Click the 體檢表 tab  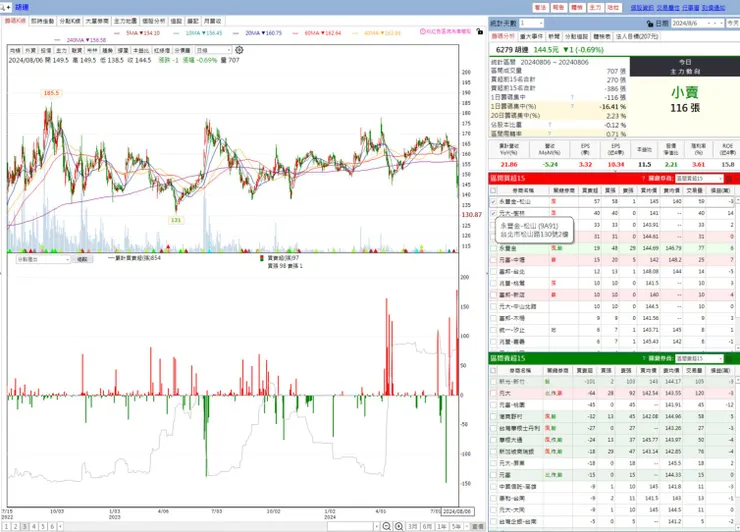pos(602,36)
